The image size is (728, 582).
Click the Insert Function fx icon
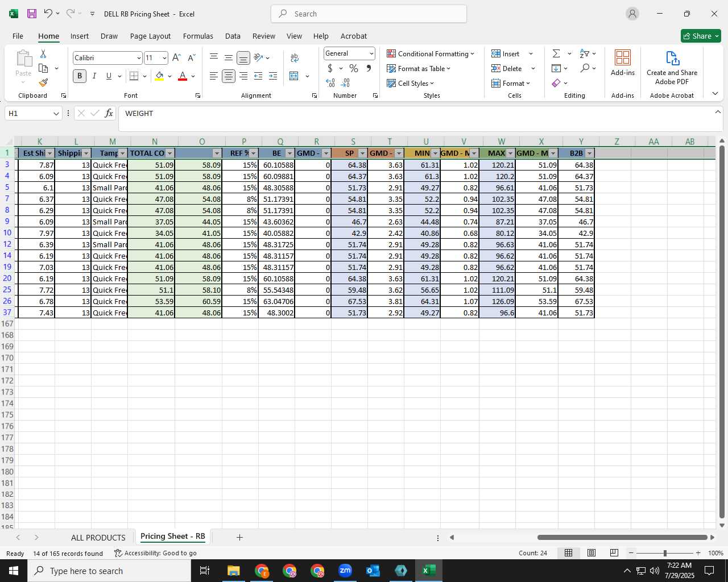click(x=109, y=113)
